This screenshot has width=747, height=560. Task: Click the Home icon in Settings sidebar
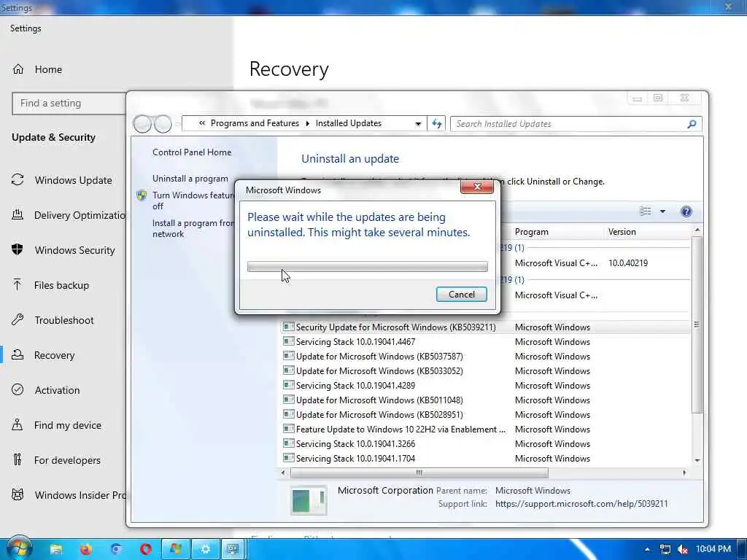coord(18,69)
